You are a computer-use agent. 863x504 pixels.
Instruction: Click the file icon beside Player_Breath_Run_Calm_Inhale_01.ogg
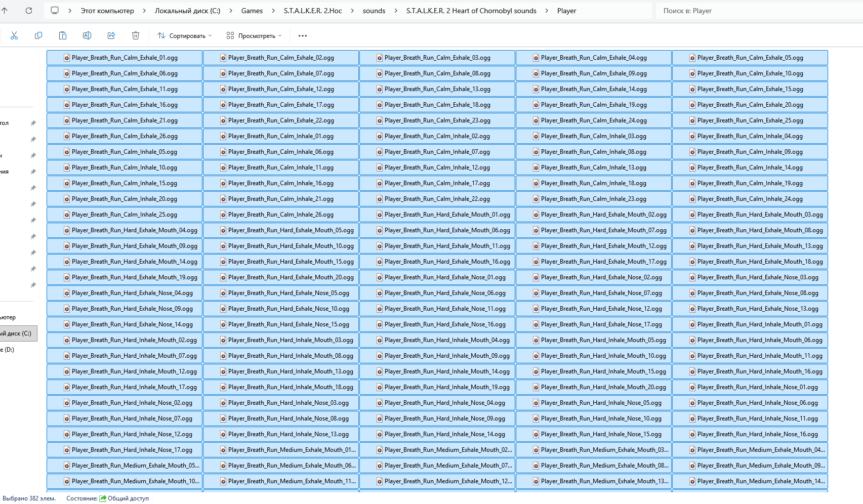pos(223,136)
